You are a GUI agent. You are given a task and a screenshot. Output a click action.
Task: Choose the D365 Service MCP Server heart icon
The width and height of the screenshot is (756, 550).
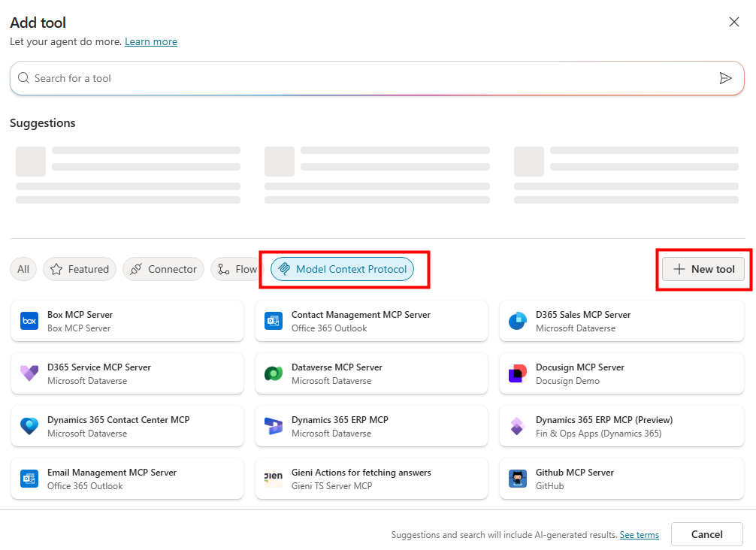pos(29,373)
